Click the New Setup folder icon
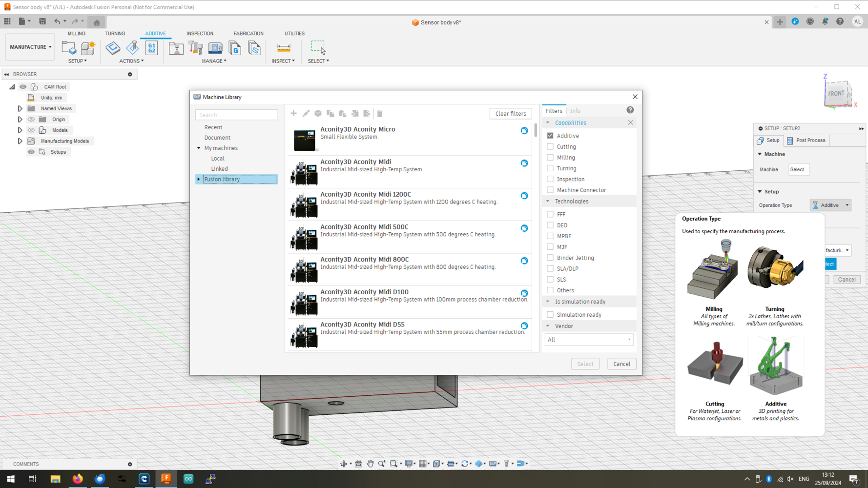Screen dimensions: 868x488 [x=69, y=48]
